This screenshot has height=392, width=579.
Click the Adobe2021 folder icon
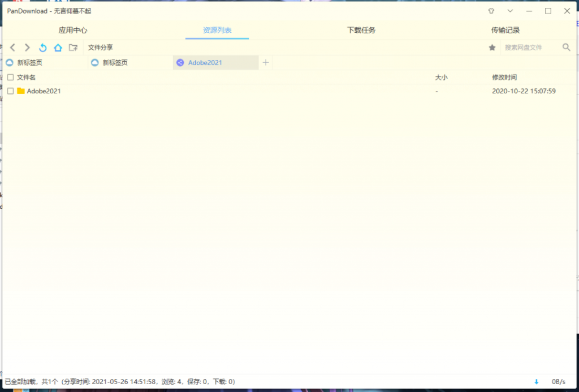(21, 91)
